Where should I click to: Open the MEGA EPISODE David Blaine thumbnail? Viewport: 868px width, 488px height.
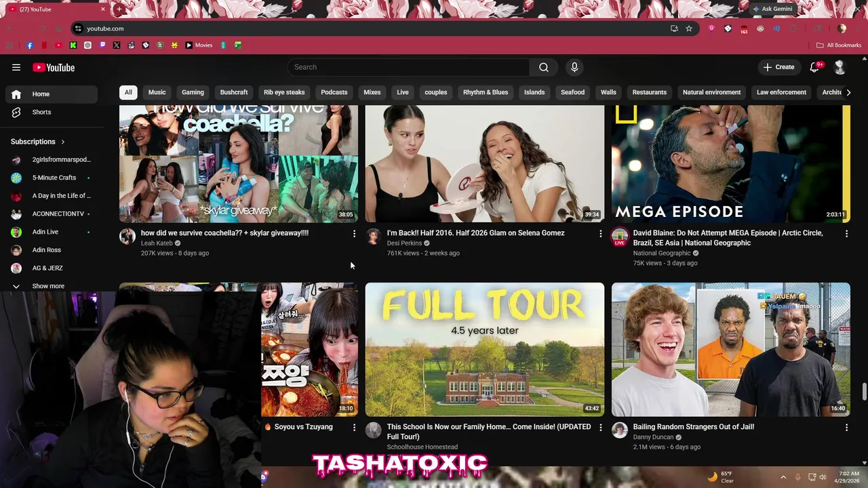coord(730,164)
